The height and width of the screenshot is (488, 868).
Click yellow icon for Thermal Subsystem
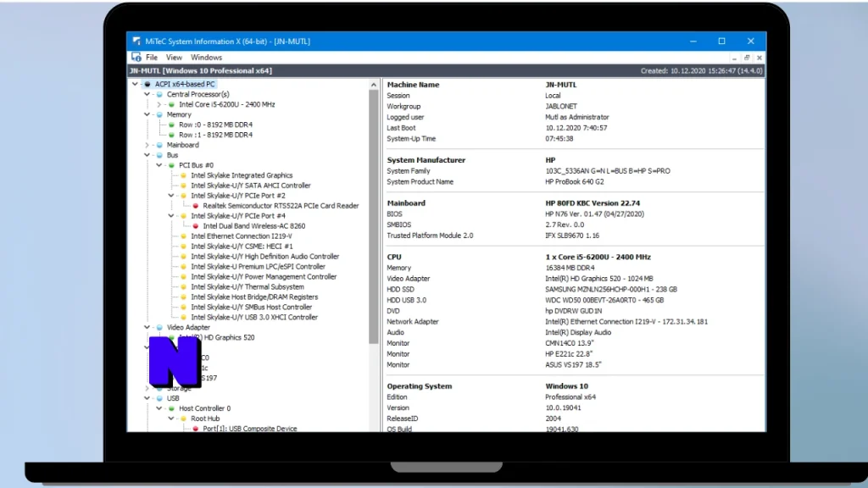(x=184, y=286)
